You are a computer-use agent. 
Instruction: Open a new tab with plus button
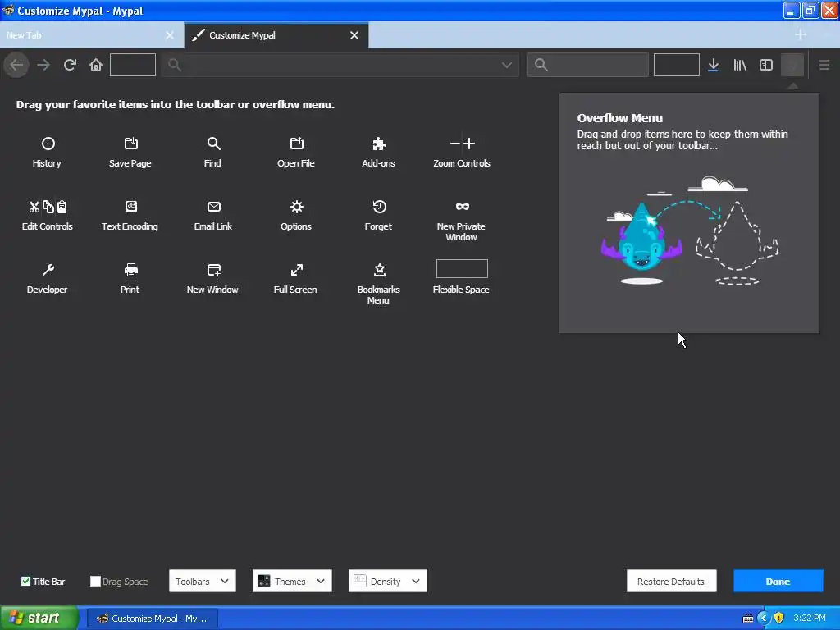801,34
